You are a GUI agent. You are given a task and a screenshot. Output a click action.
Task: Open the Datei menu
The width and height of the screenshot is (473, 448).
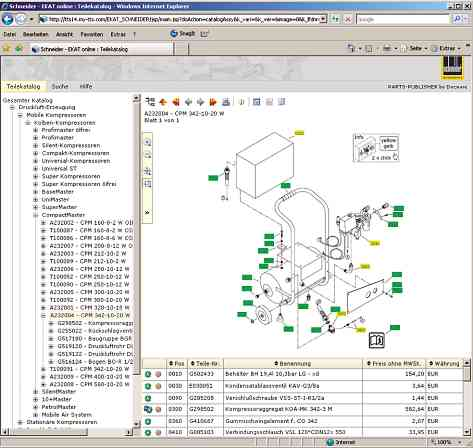coord(10,34)
